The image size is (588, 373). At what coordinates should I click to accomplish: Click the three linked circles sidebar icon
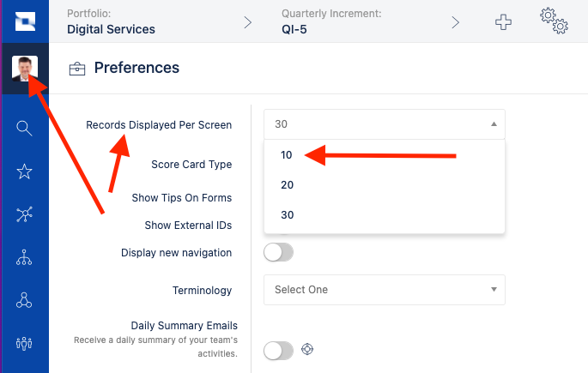[x=24, y=300]
